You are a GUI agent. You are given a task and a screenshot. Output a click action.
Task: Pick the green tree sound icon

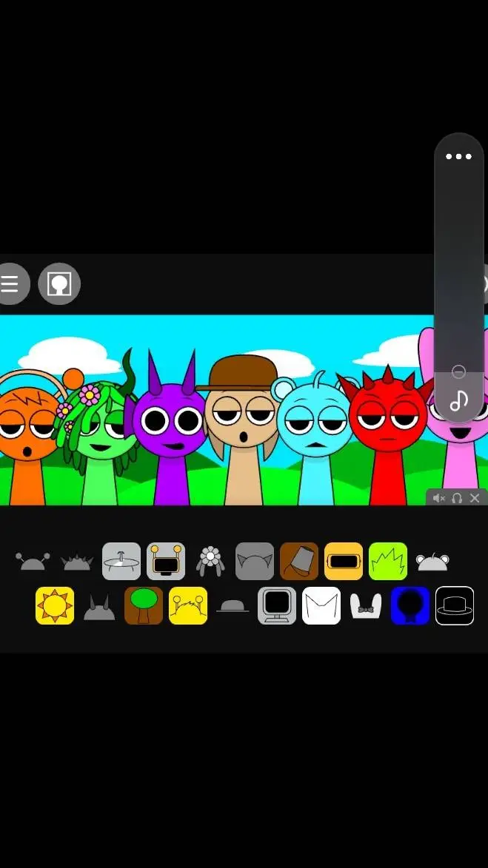point(144,605)
